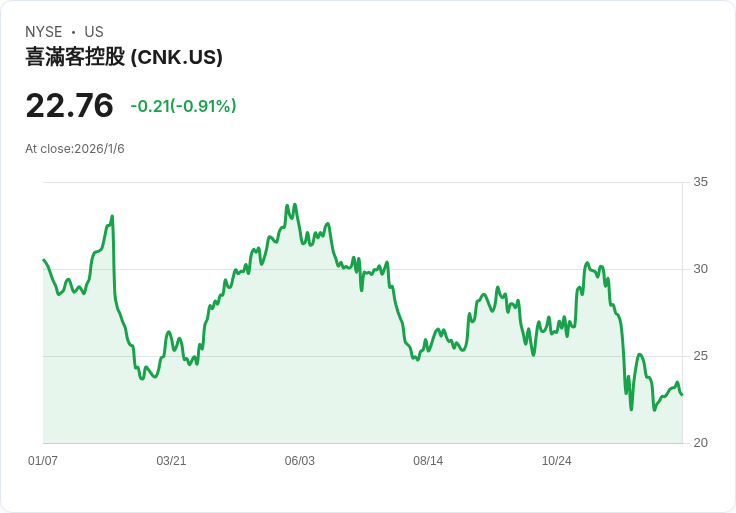The height and width of the screenshot is (513, 736).
Task: Click the US market label
Action: (x=94, y=32)
